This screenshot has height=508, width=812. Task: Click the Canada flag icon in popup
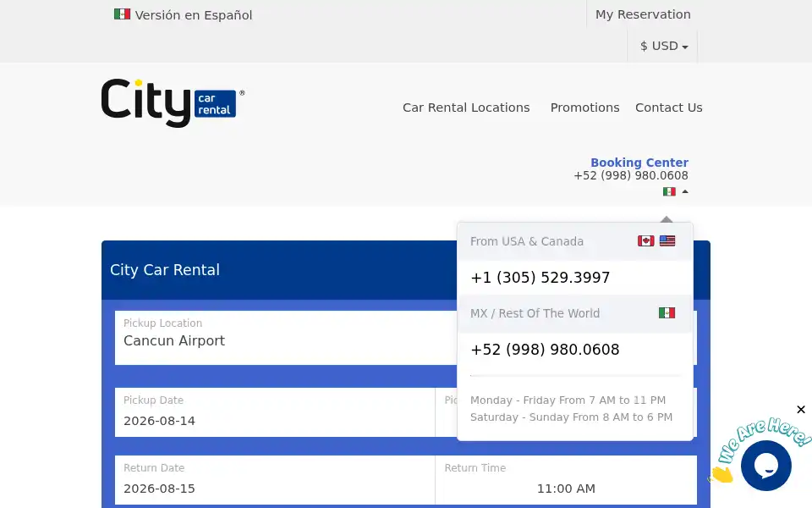point(645,241)
